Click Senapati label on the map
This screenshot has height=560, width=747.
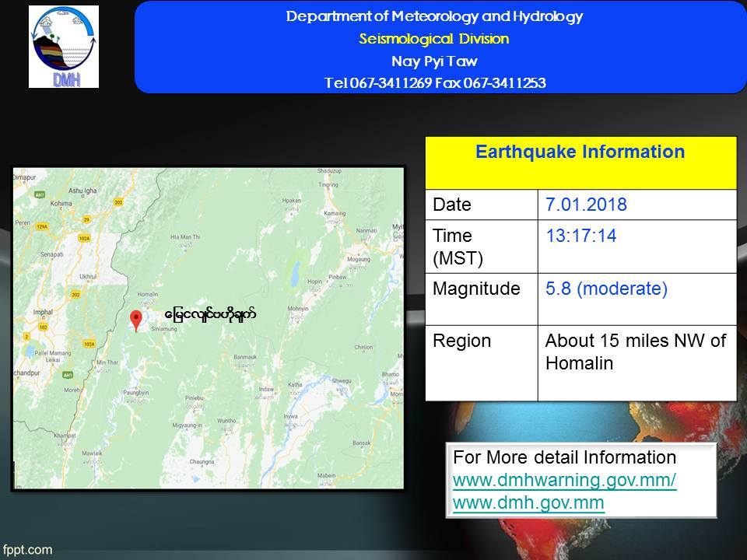point(52,254)
